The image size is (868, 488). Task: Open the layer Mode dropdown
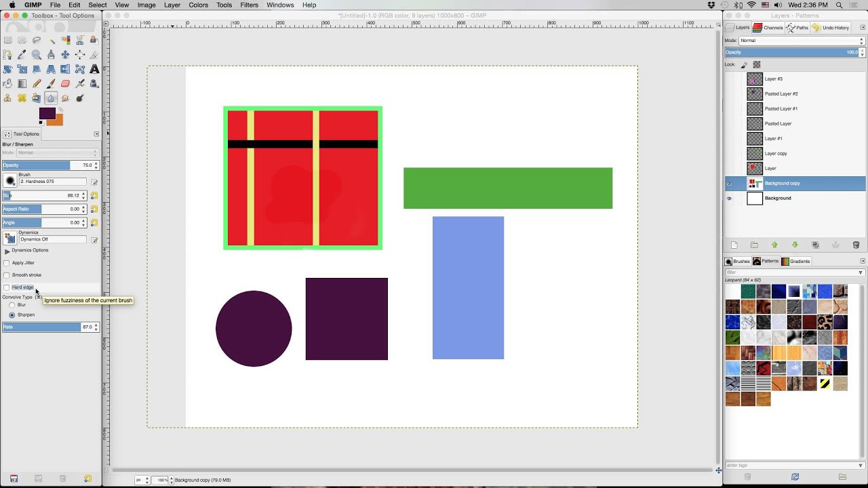tap(802, 41)
